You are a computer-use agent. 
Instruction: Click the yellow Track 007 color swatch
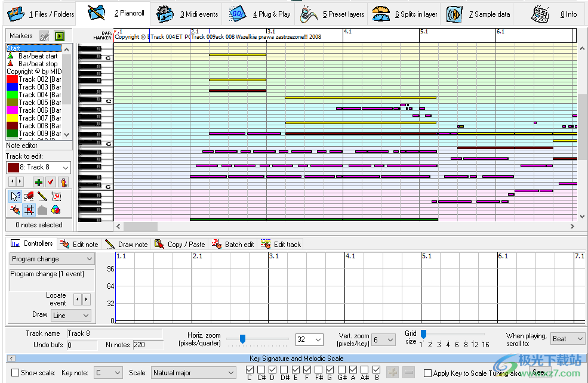[x=12, y=118]
